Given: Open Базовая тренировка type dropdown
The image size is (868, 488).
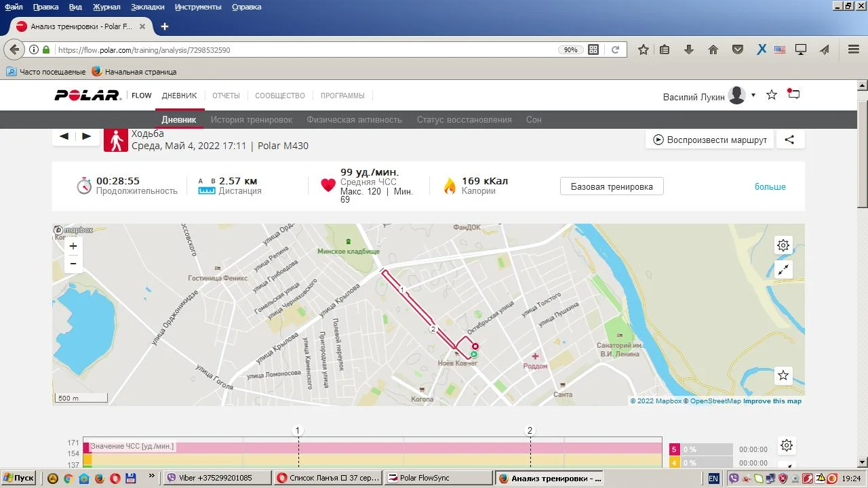Looking at the screenshot, I should click(x=612, y=186).
